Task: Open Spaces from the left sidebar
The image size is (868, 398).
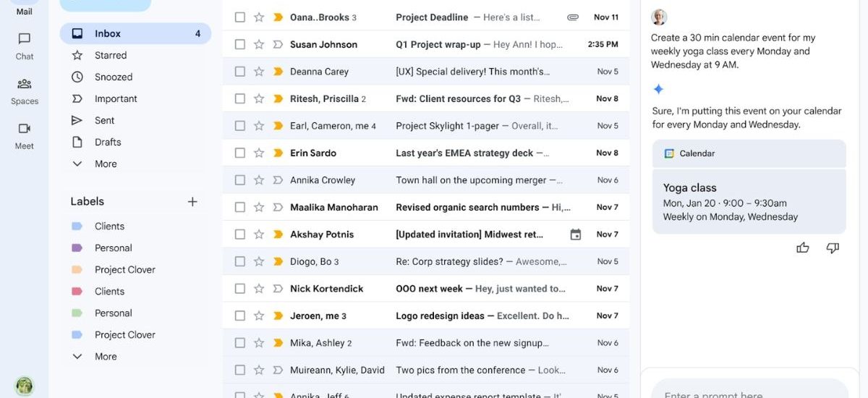Action: coord(25,90)
